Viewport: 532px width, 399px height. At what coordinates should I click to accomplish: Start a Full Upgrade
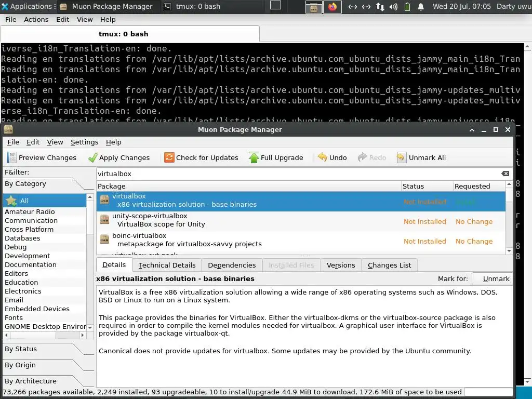coord(276,157)
